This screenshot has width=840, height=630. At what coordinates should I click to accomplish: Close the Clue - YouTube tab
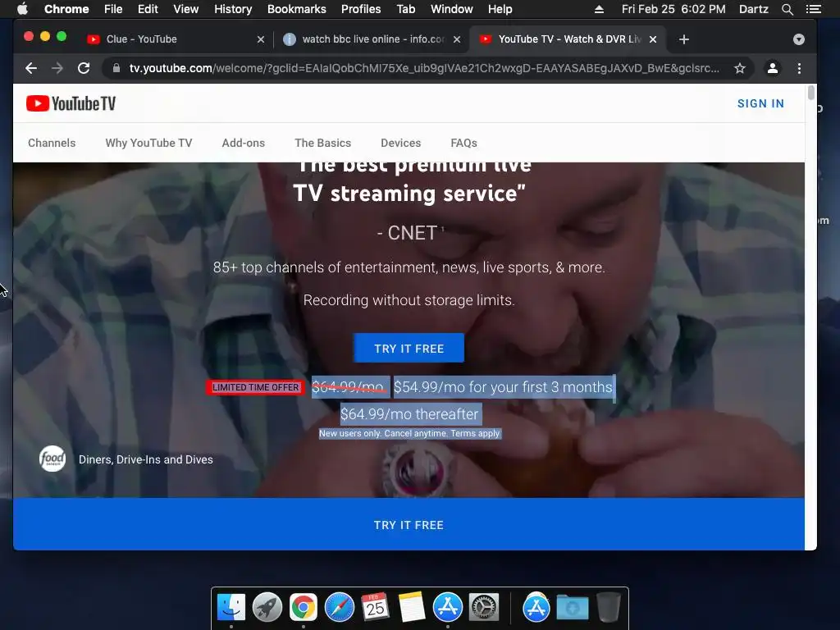pos(260,39)
